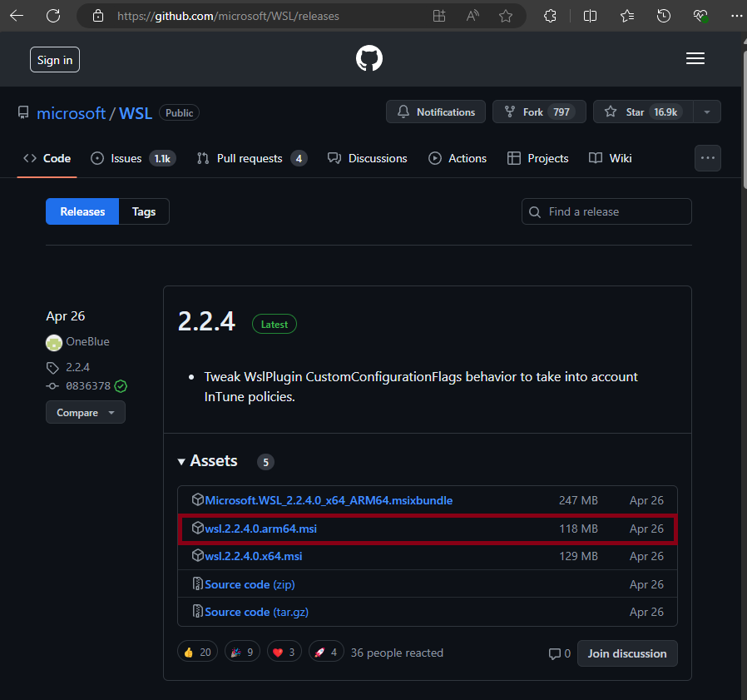Click the verified commit checkmark badge
The height and width of the screenshot is (700, 747).
[120, 386]
